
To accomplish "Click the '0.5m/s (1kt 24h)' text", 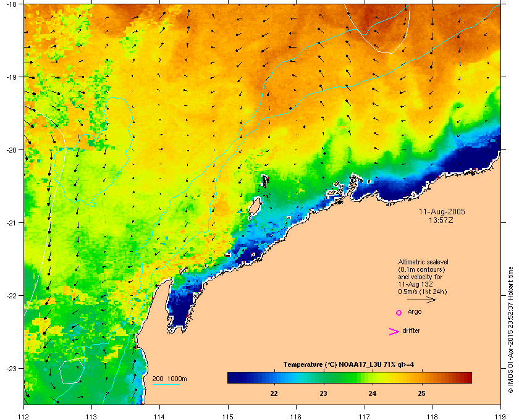I will pyautogui.click(x=423, y=292).
